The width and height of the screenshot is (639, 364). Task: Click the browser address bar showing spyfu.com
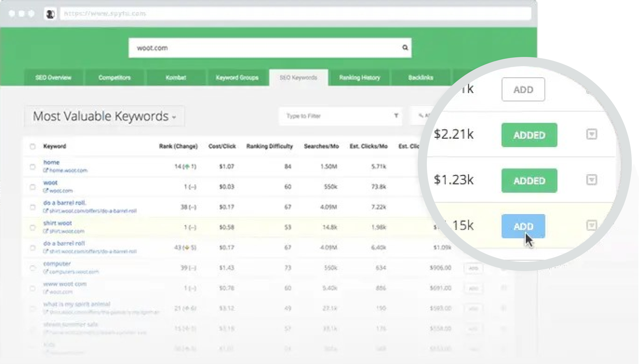point(295,14)
